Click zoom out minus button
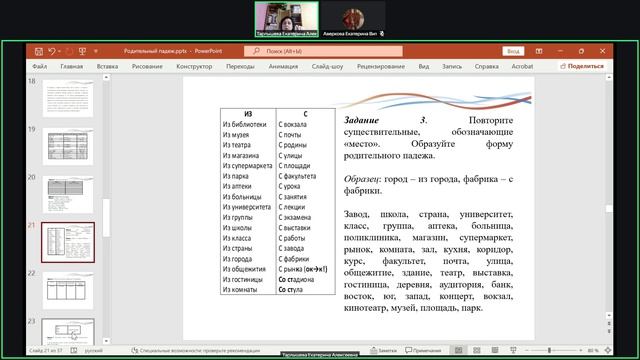Image resolution: width=640 pixels, height=360 pixels. (x=527, y=350)
